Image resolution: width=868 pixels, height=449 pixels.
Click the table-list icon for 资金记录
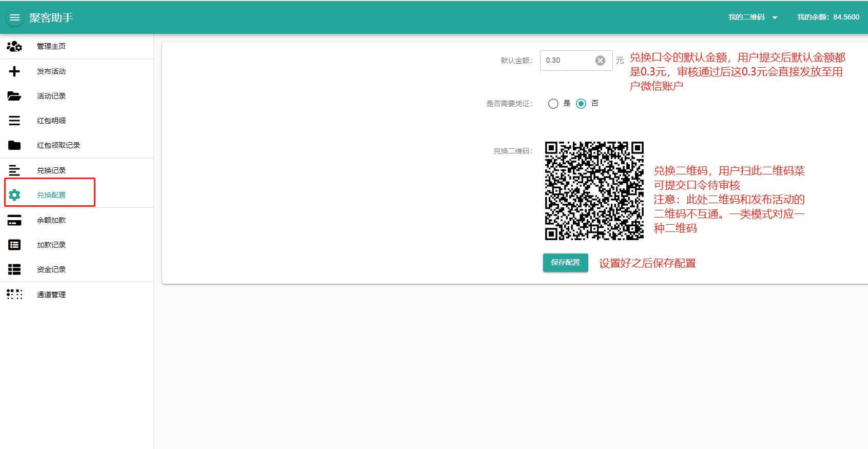point(14,269)
